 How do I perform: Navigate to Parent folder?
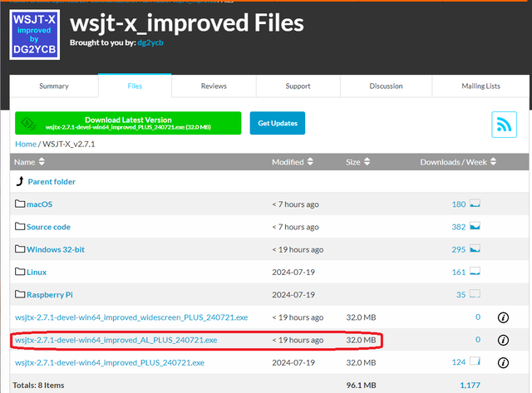[x=52, y=182]
